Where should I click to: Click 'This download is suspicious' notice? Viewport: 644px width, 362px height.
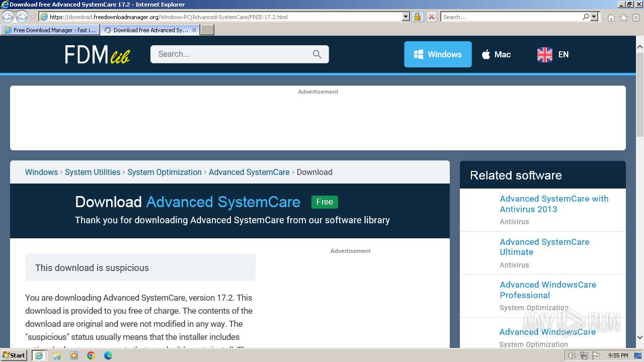pyautogui.click(x=140, y=267)
